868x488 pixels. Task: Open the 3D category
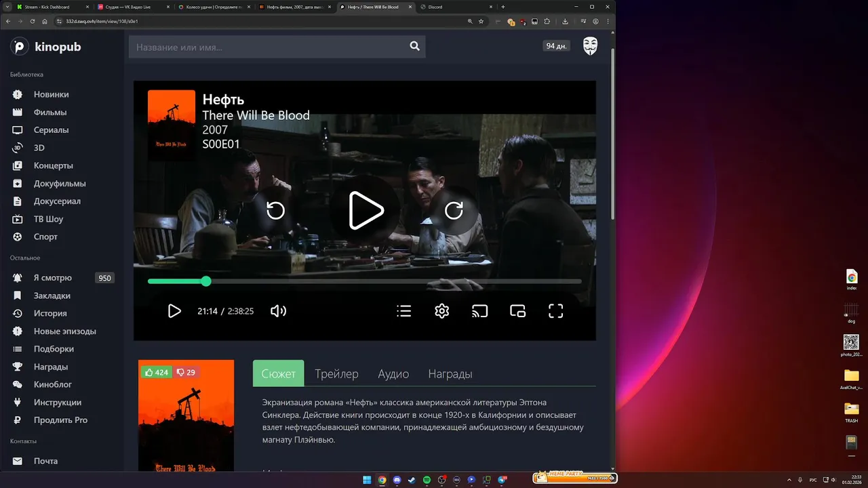[x=39, y=148]
